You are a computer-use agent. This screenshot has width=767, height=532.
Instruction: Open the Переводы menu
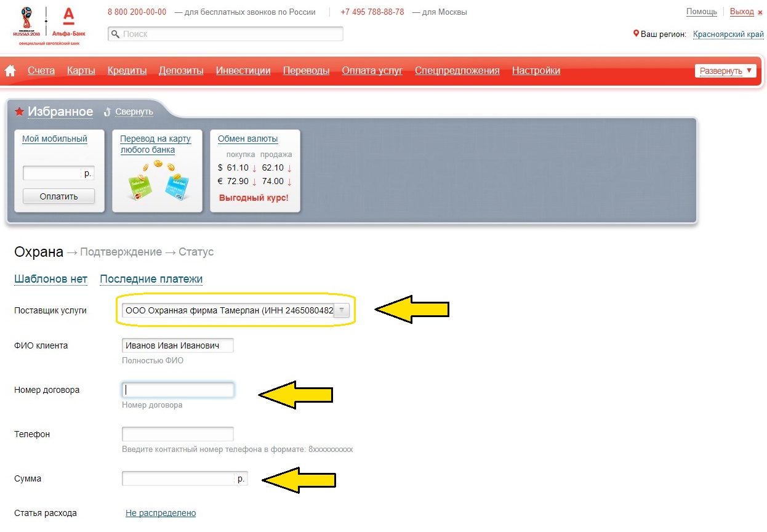(306, 71)
